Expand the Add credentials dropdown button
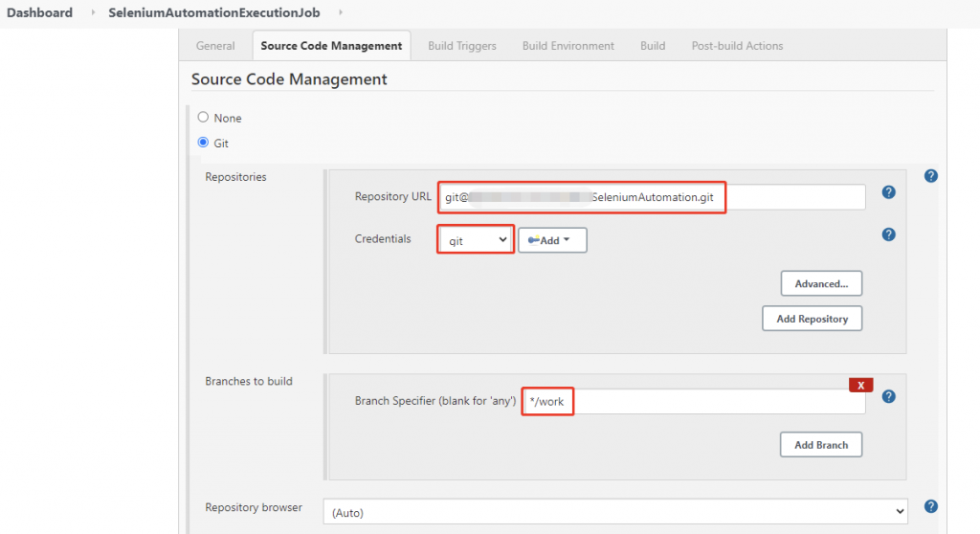The height and width of the screenshot is (534, 980). pos(552,240)
